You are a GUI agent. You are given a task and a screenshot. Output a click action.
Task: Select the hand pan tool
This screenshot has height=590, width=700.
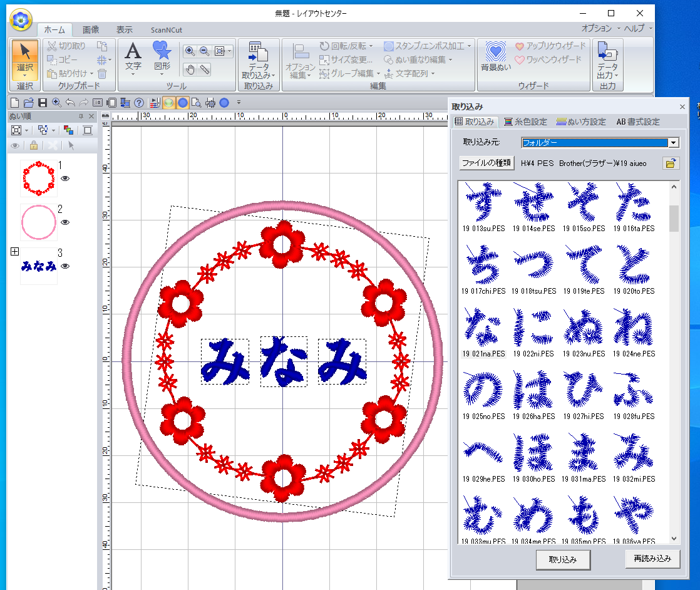(190, 70)
